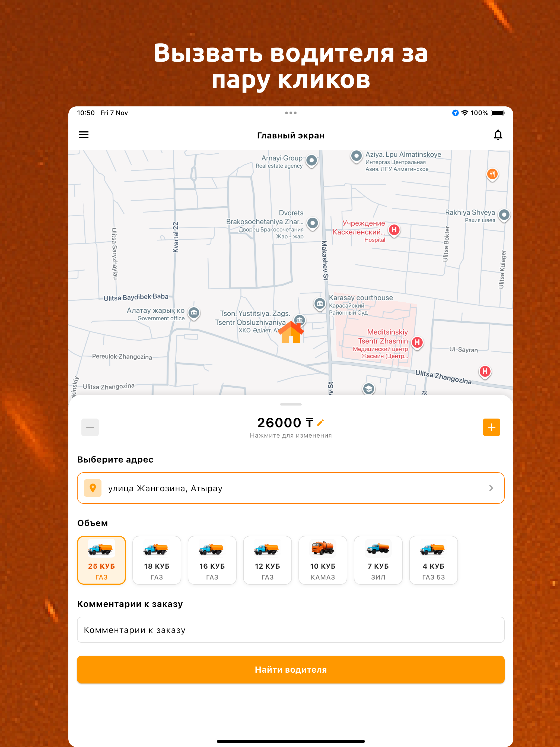Tap the orange location pin in address field
This screenshot has width=560, height=747.
click(93, 488)
